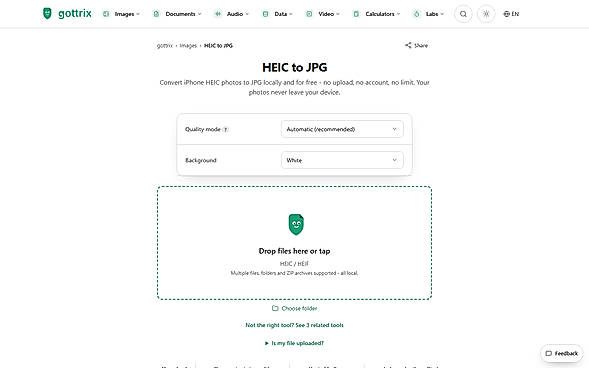Image resolution: width=589 pixels, height=368 pixels.
Task: Click the Choose folder icon
Action: click(x=275, y=308)
